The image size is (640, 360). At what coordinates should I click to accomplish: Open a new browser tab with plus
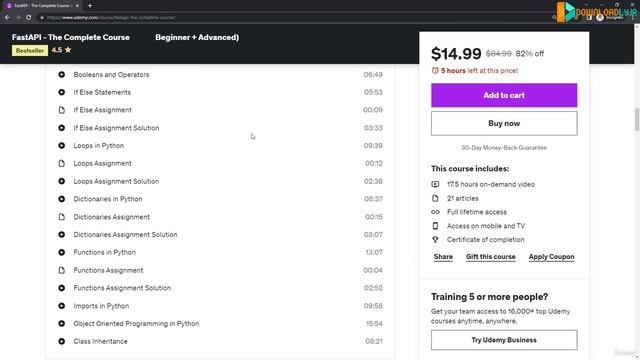[90, 6]
